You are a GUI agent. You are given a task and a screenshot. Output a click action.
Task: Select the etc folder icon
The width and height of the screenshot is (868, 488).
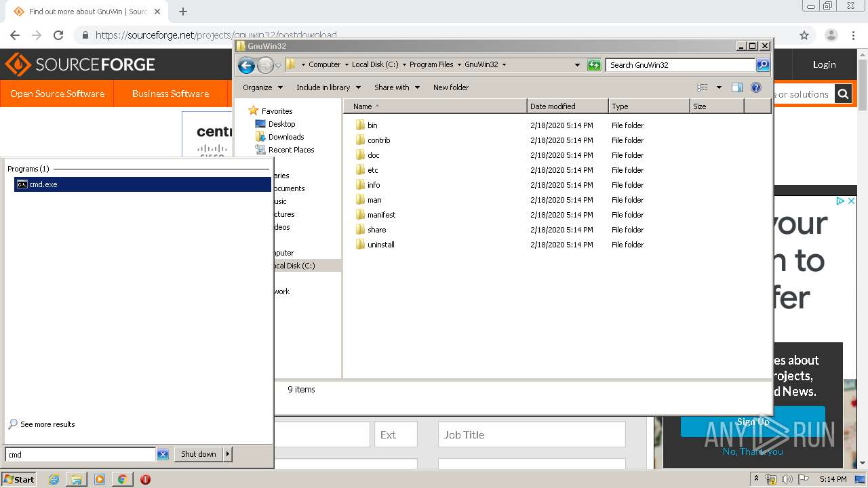point(360,170)
